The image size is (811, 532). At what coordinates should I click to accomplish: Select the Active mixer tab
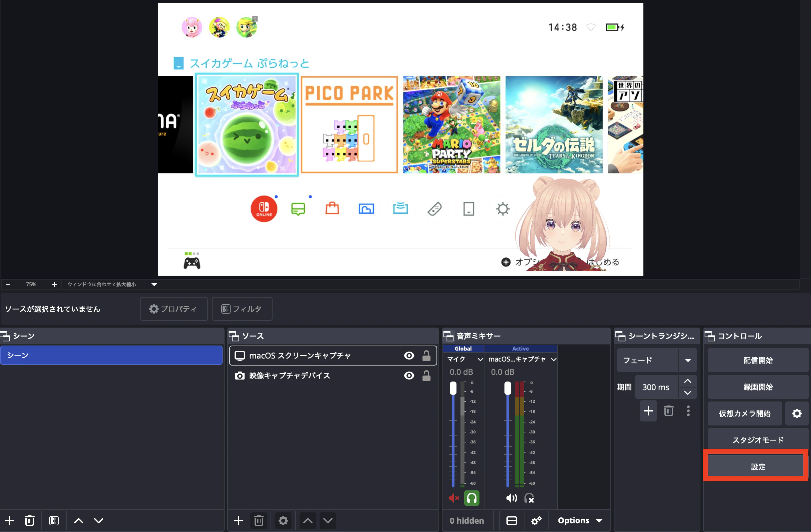point(520,349)
